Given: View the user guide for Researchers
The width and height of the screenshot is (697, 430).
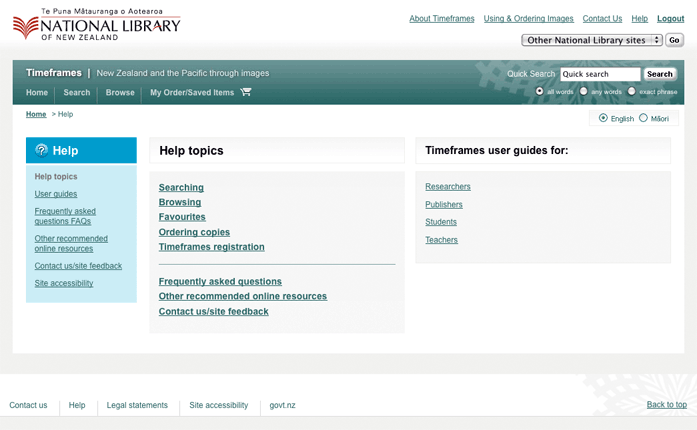Looking at the screenshot, I should click(447, 187).
